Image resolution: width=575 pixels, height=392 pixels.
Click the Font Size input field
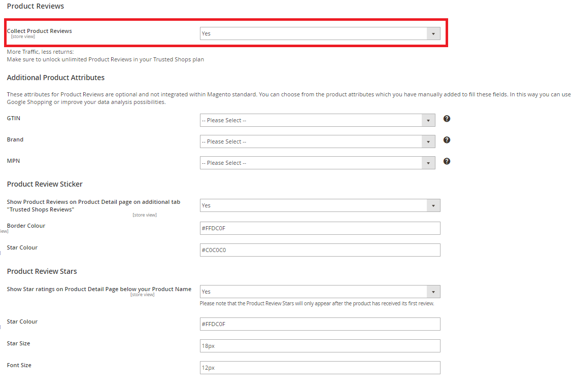tap(320, 368)
